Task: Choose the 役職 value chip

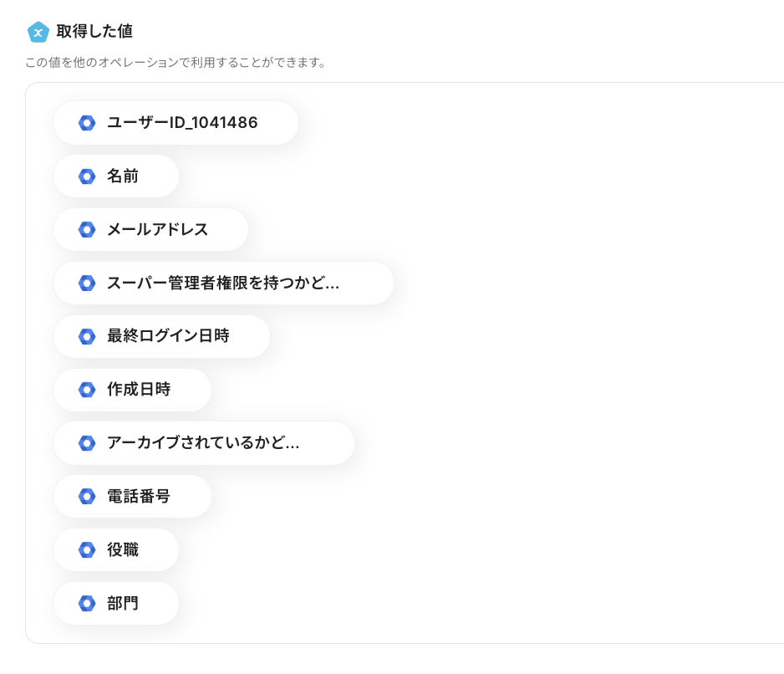Action: coord(123,550)
